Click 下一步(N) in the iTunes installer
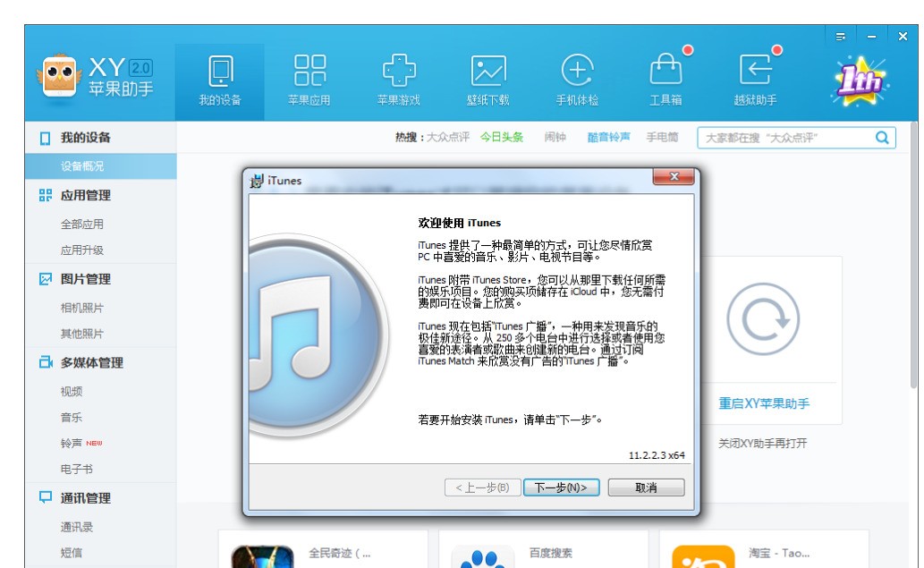Screen dimensions: 924x568 [x=562, y=487]
